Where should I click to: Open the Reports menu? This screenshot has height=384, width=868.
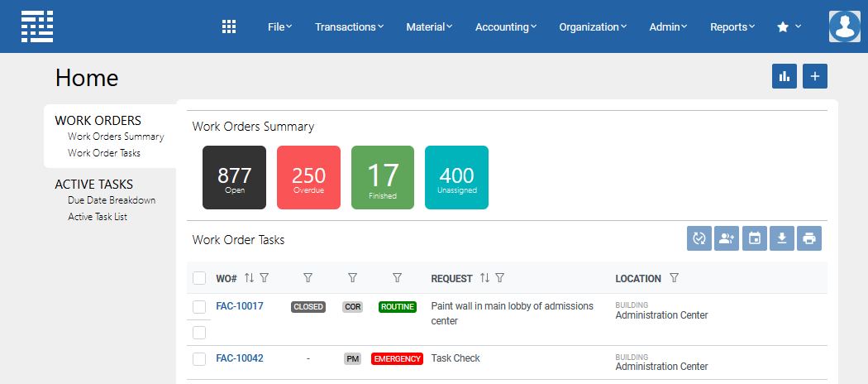click(x=732, y=26)
